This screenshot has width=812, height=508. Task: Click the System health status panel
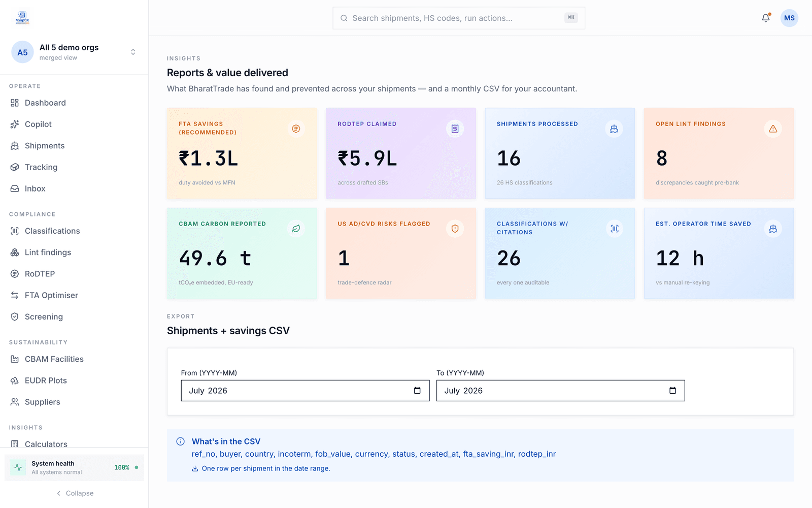[x=74, y=467]
